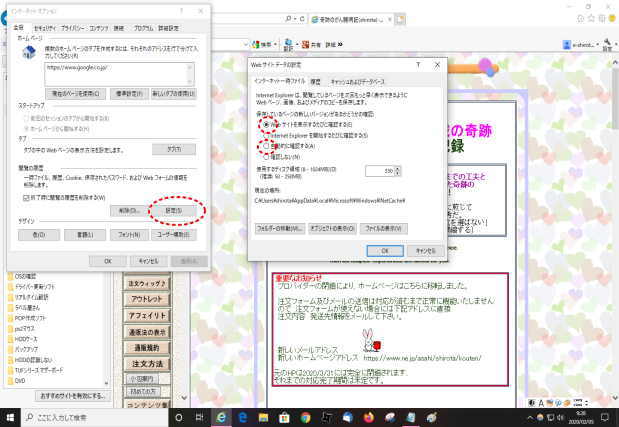Show hidden system tray icons chevron

click(x=529, y=417)
